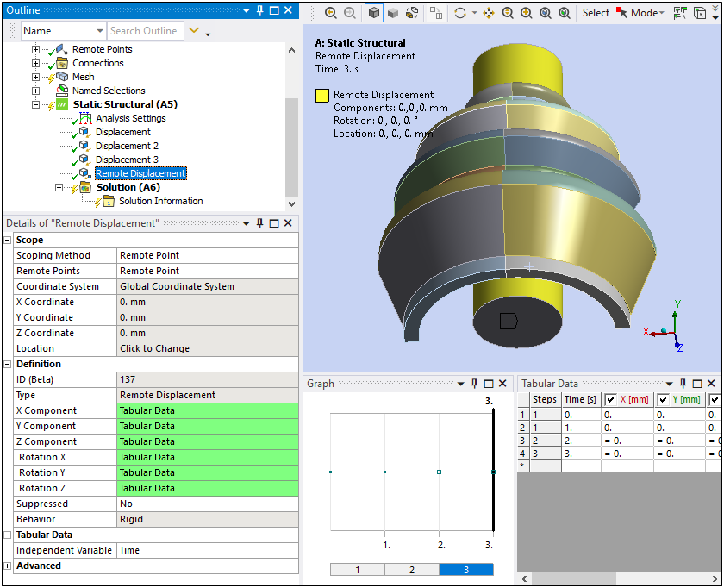724x588 pixels.
Task: Select step 2 in graph timeline
Action: pyautogui.click(x=412, y=570)
